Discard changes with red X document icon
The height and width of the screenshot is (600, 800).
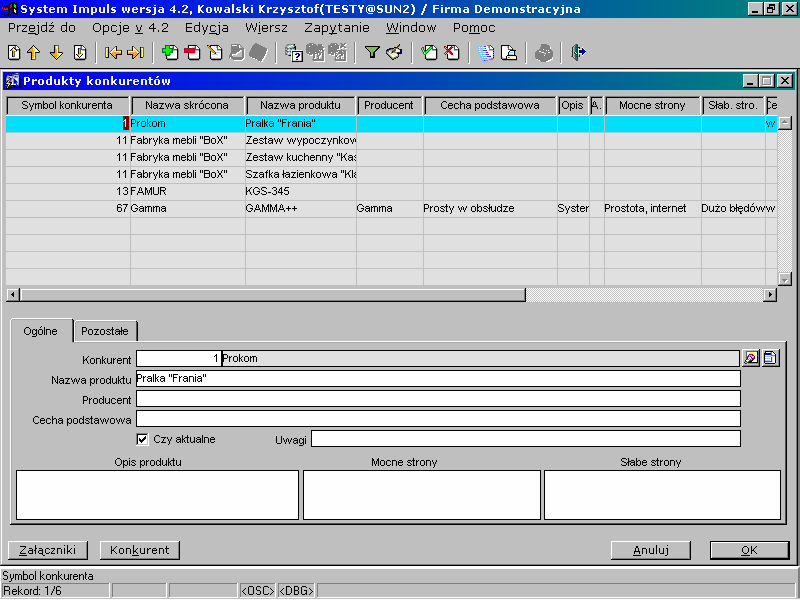click(x=452, y=53)
